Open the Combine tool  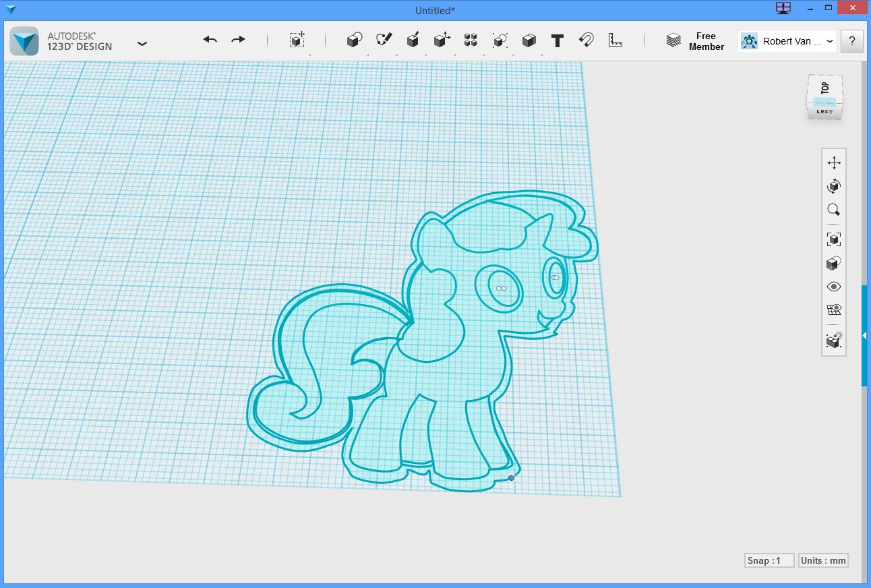click(529, 40)
